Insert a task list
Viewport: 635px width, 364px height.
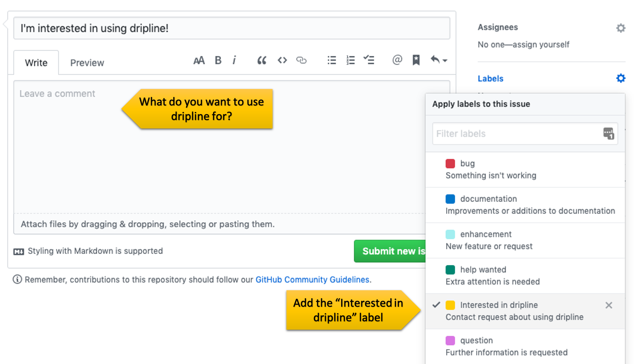coord(369,61)
